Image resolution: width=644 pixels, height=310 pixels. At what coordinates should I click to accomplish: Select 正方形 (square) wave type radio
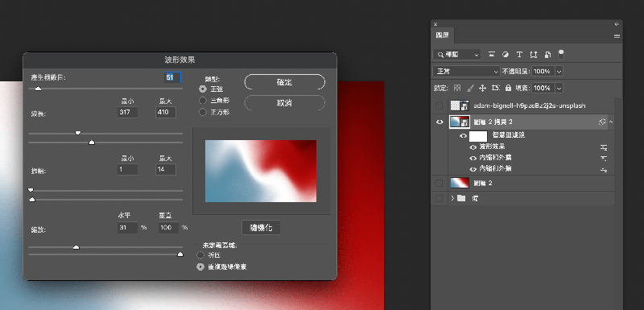(203, 112)
